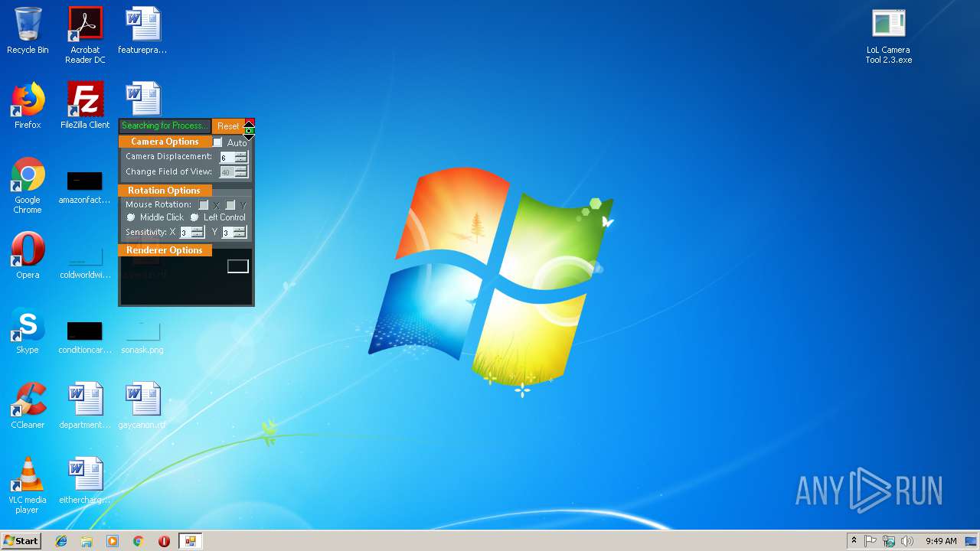This screenshot has width=980, height=551.
Task: Click the red close square on camera tool
Action: tap(250, 122)
